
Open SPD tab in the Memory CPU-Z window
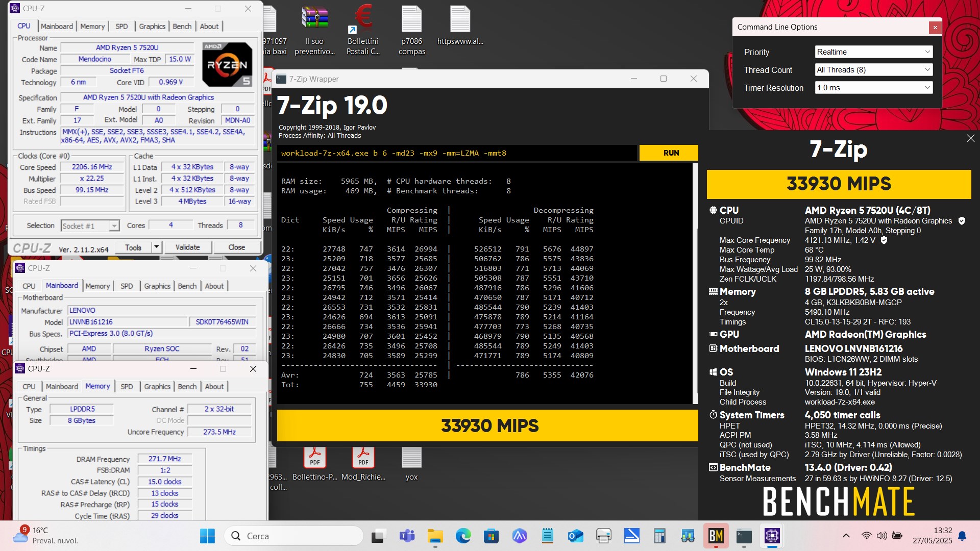click(127, 387)
